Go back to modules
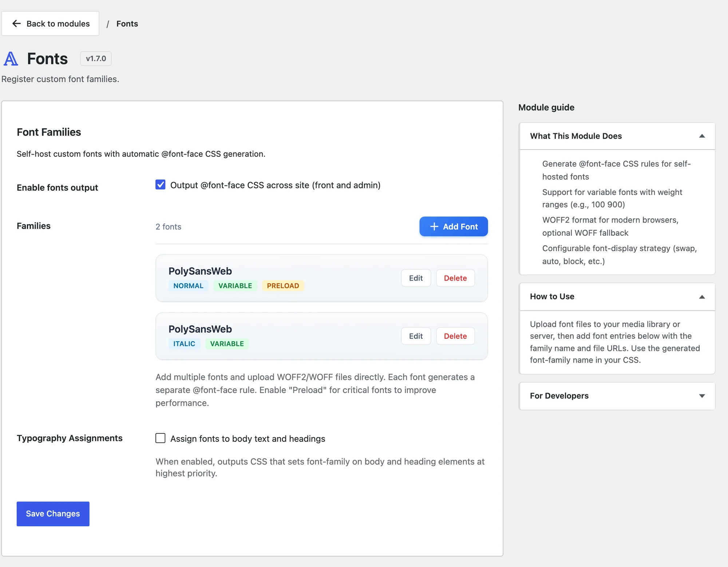Image resolution: width=728 pixels, height=567 pixels. (x=50, y=24)
